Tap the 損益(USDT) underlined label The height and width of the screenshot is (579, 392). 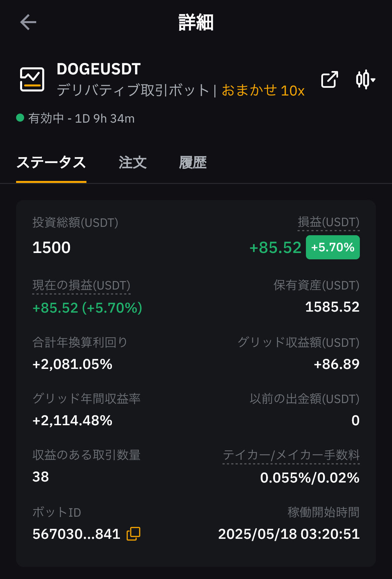(329, 222)
